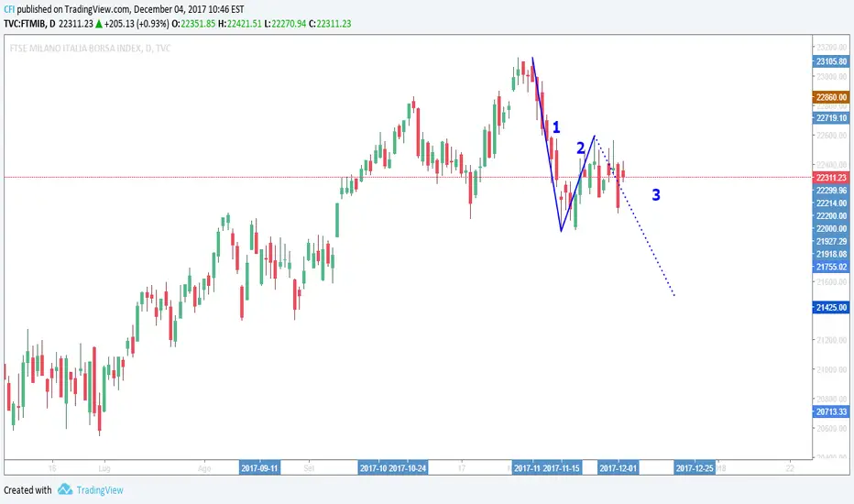Click the wave label 3 annotation

tap(656, 194)
